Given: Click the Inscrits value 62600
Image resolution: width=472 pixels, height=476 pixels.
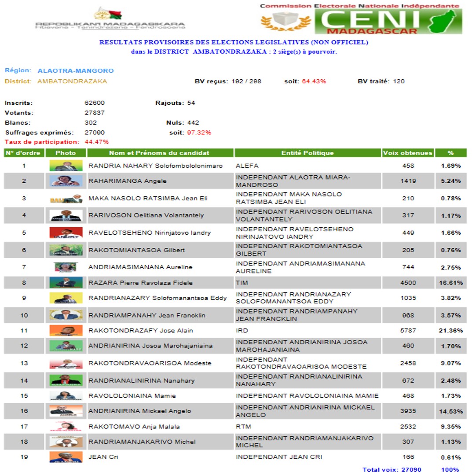Looking at the screenshot, I should click(x=95, y=103).
